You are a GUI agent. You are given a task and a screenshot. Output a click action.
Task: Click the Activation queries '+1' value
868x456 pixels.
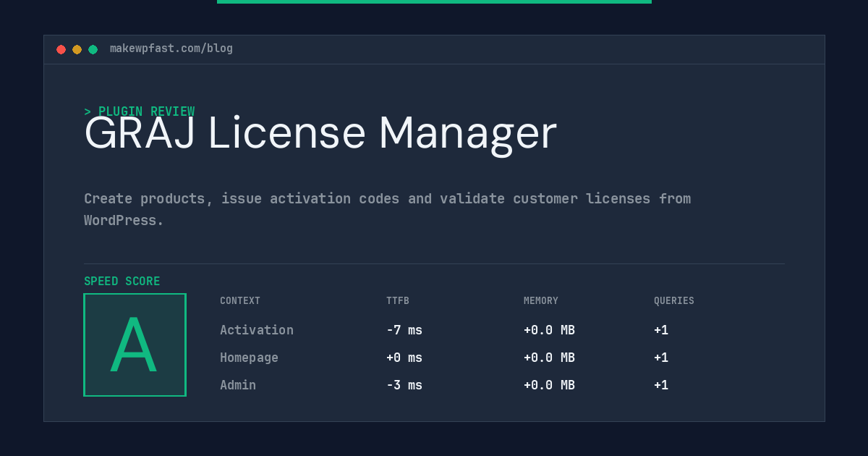coord(661,330)
